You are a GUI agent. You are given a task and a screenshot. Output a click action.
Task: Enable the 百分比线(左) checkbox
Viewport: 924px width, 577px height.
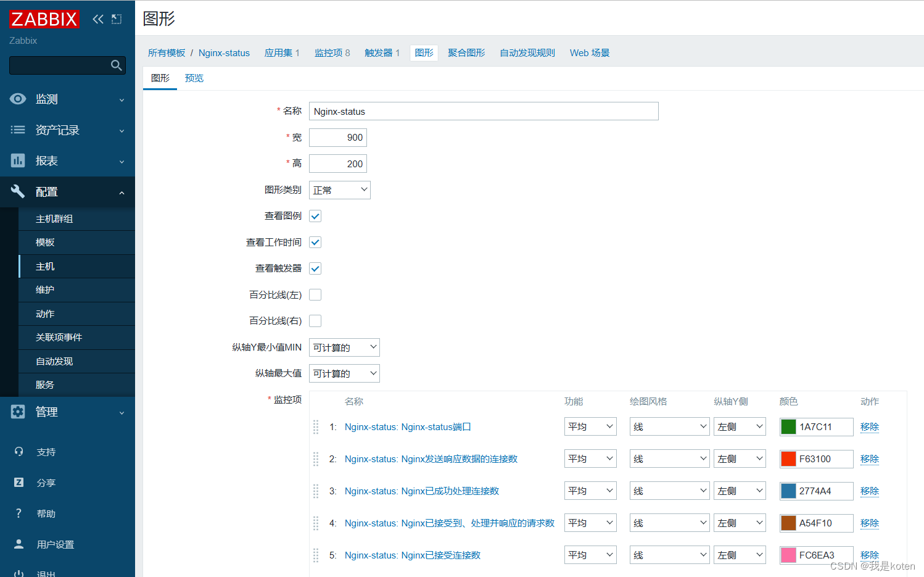tap(315, 295)
